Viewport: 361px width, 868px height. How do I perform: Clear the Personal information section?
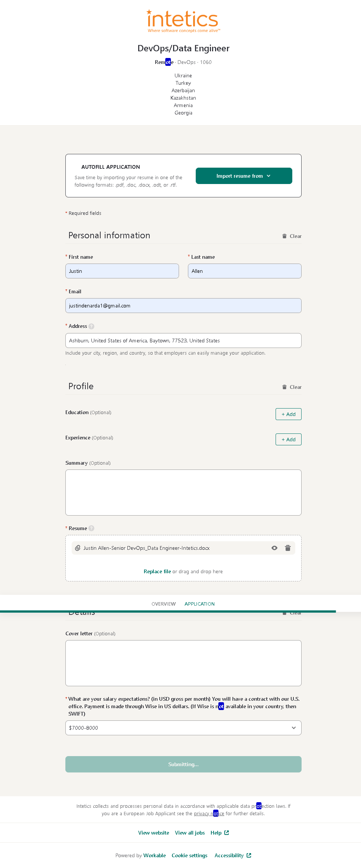pyautogui.click(x=292, y=236)
